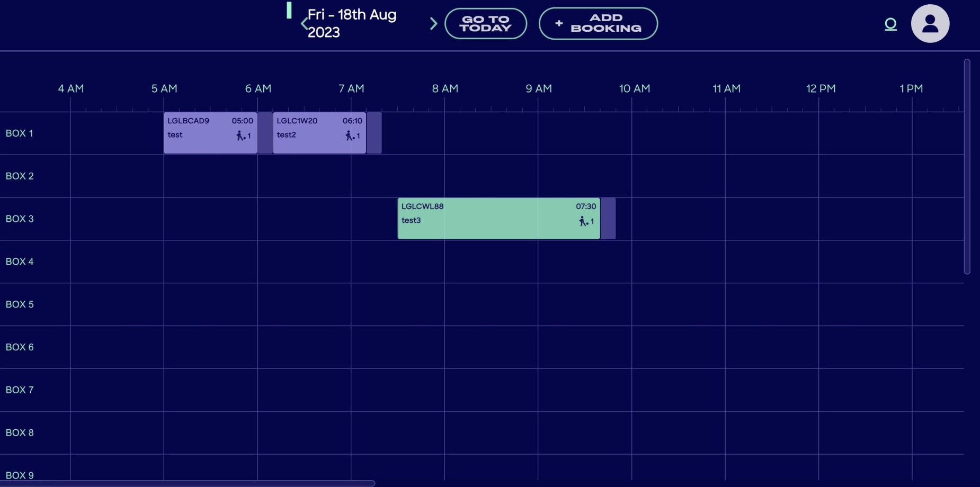The width and height of the screenshot is (980, 487).
Task: Click the buffer block after the test3 booking
Action: pos(608,218)
